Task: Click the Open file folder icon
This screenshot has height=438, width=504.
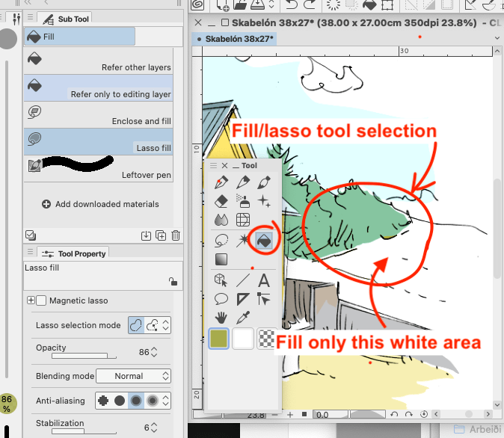Action: click(240, 4)
